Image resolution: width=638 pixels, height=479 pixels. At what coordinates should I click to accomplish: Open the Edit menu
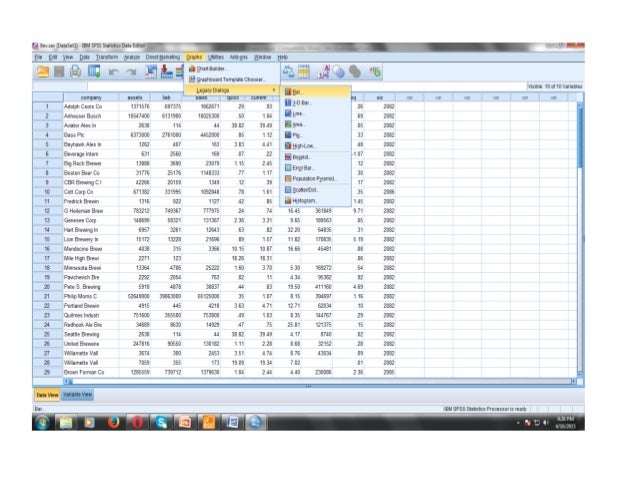(53, 57)
